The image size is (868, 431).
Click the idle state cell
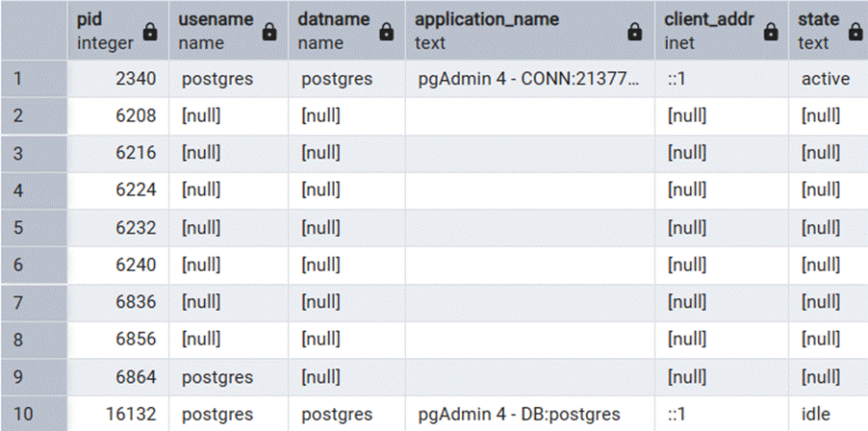point(829,414)
